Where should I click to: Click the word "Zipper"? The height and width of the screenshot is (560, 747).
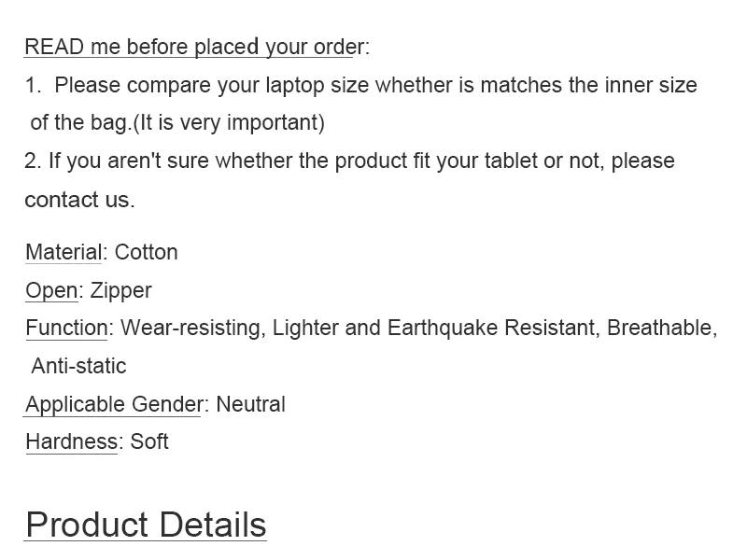point(120,290)
